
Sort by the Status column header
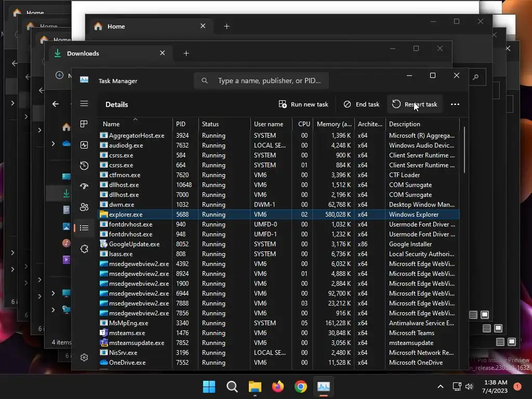[x=224, y=124]
